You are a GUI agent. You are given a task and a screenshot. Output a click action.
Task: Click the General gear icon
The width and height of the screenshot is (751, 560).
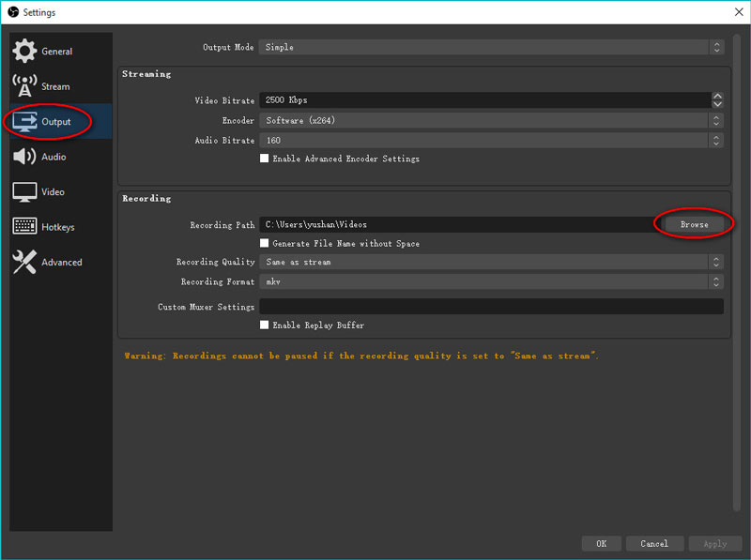25,52
